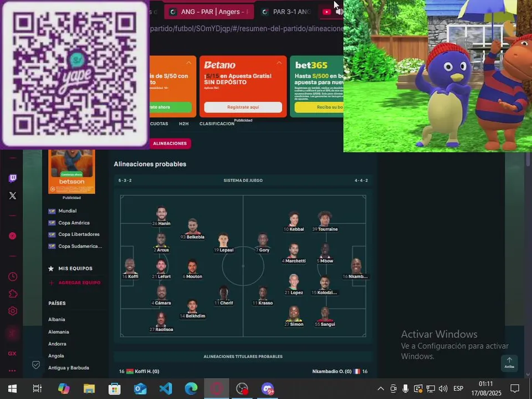
Task: Select Albania in the countries list
Action: (x=57, y=320)
